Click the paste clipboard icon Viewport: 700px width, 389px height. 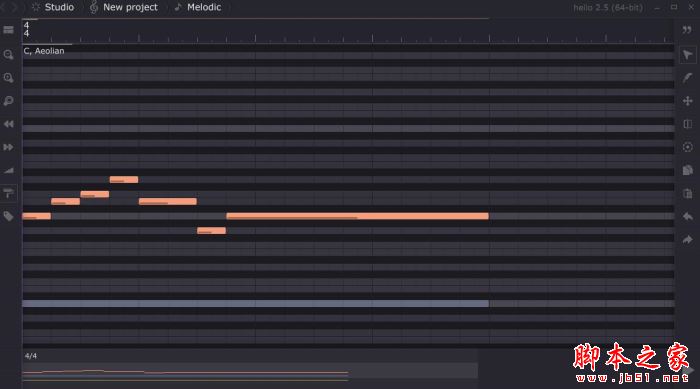click(688, 193)
